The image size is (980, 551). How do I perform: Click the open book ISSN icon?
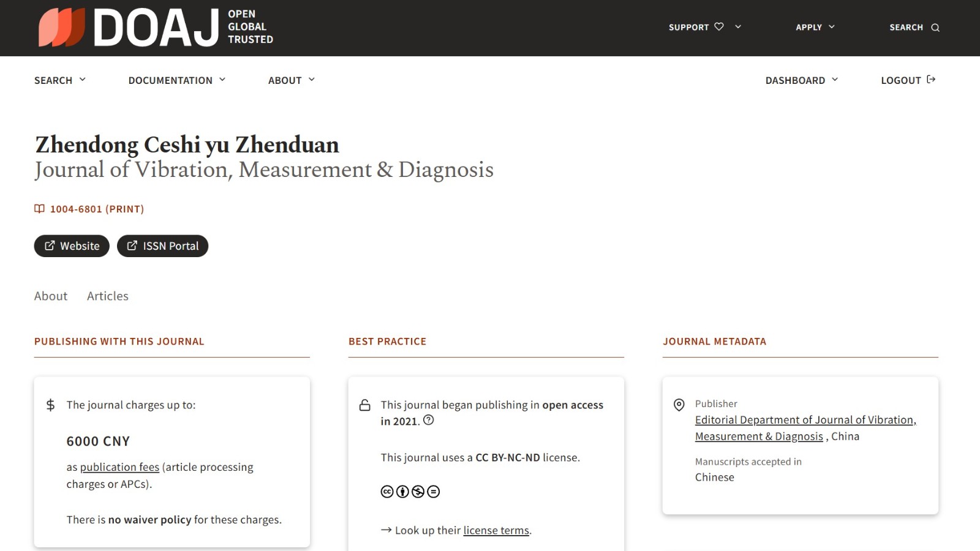39,209
